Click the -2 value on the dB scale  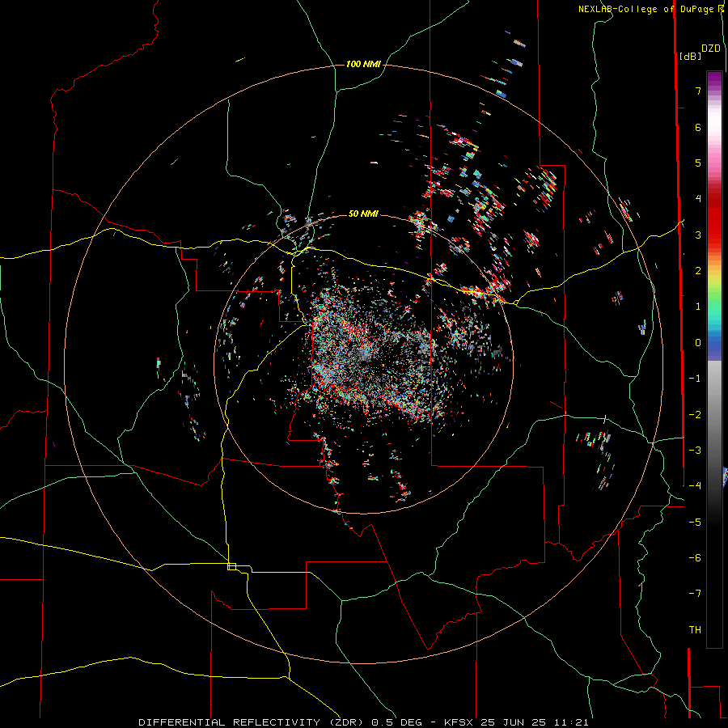(x=695, y=415)
